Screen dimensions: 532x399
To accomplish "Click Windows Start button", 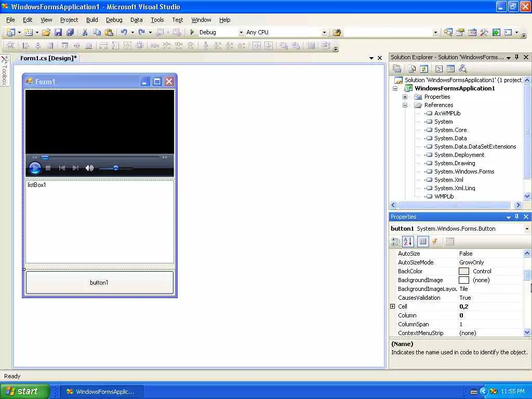I will 25,391.
